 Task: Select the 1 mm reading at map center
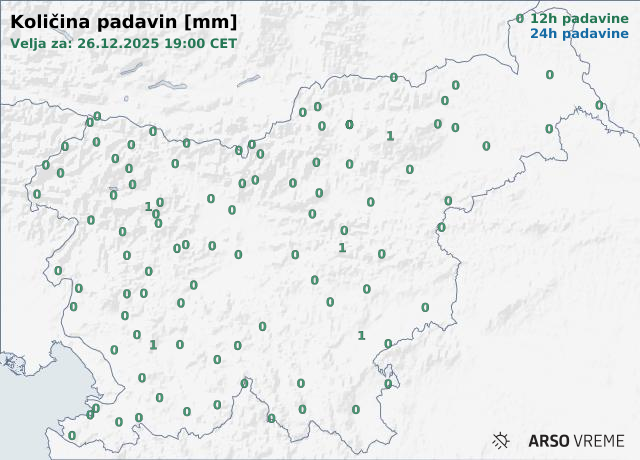[x=342, y=247]
